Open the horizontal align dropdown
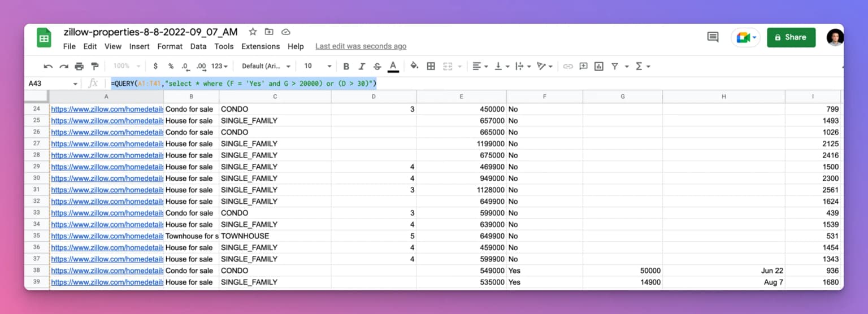The image size is (868, 314). [x=480, y=66]
